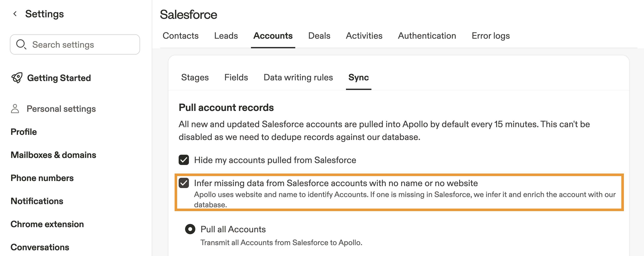Open the Stages sub-tab
The width and height of the screenshot is (644, 256).
pos(195,77)
